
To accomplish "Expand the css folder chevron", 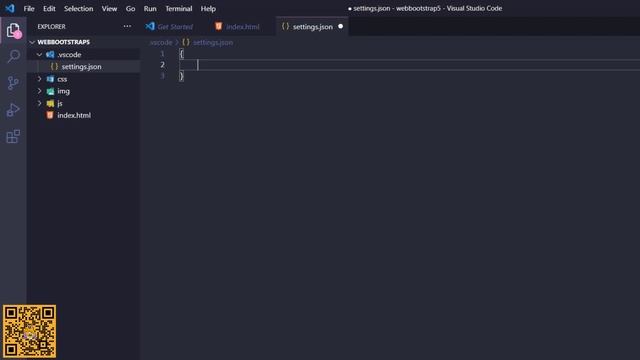I will click(x=40, y=79).
